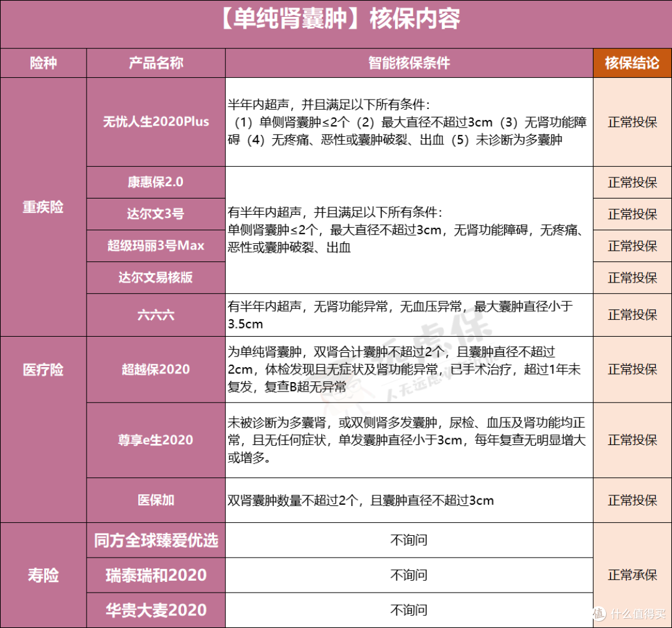The width and height of the screenshot is (672, 628).
Task: Click the 重疾险 category cell
Action: click(x=44, y=207)
